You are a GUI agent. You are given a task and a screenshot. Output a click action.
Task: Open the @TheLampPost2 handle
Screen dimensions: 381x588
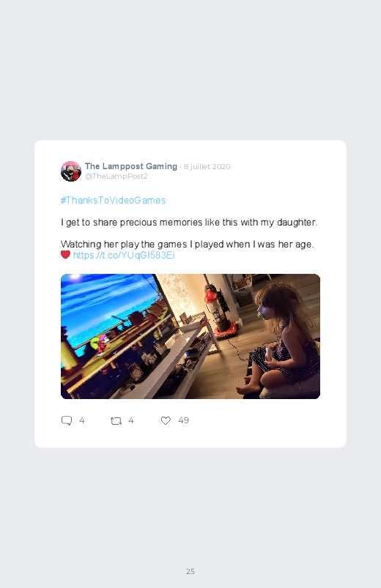116,176
